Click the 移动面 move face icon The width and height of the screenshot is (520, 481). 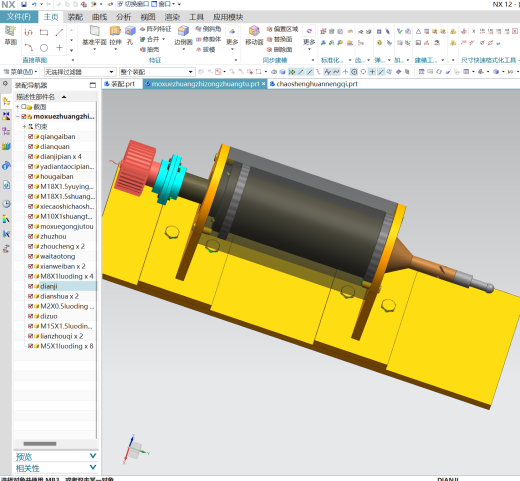(x=254, y=31)
